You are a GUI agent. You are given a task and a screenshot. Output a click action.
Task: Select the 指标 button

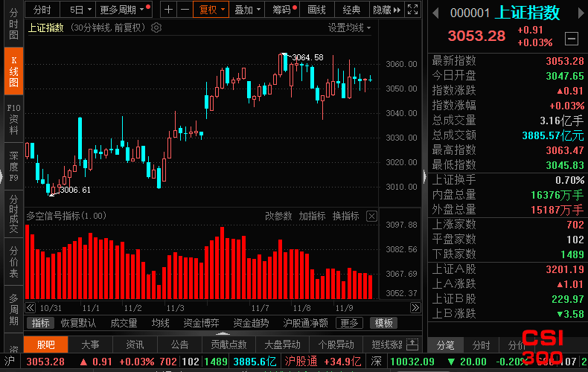[40, 323]
